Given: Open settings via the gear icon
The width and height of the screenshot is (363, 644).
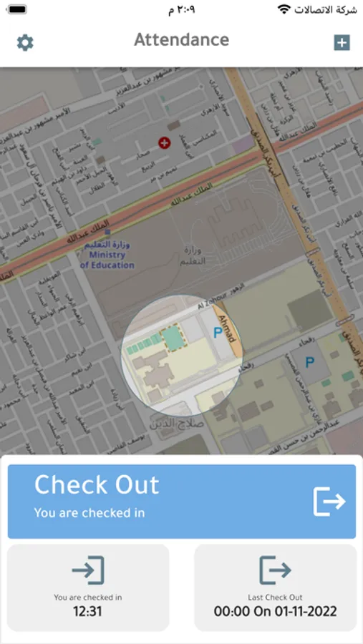Looking at the screenshot, I should [x=25, y=43].
